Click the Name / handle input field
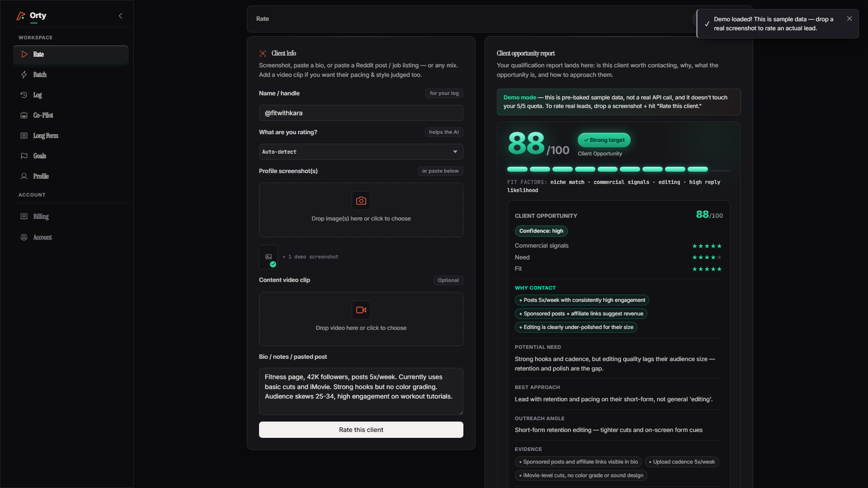The width and height of the screenshot is (868, 488). [361, 113]
